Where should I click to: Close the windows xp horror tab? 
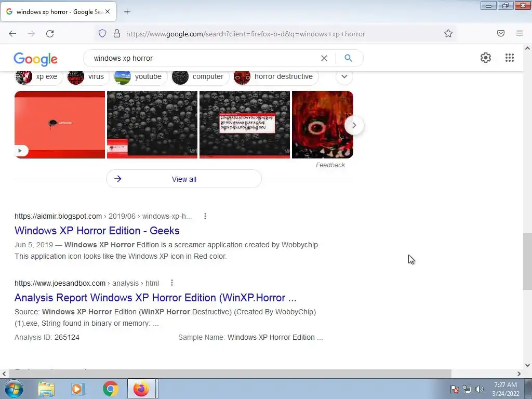[108, 11]
